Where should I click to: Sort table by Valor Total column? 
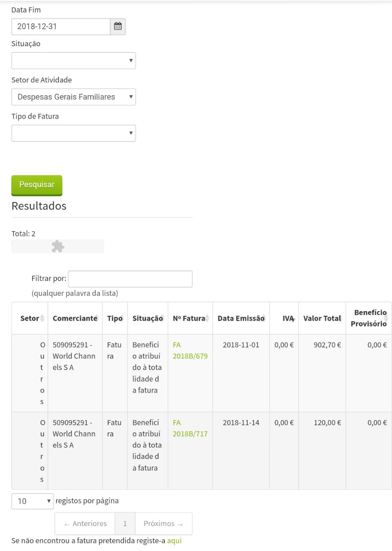point(322,318)
